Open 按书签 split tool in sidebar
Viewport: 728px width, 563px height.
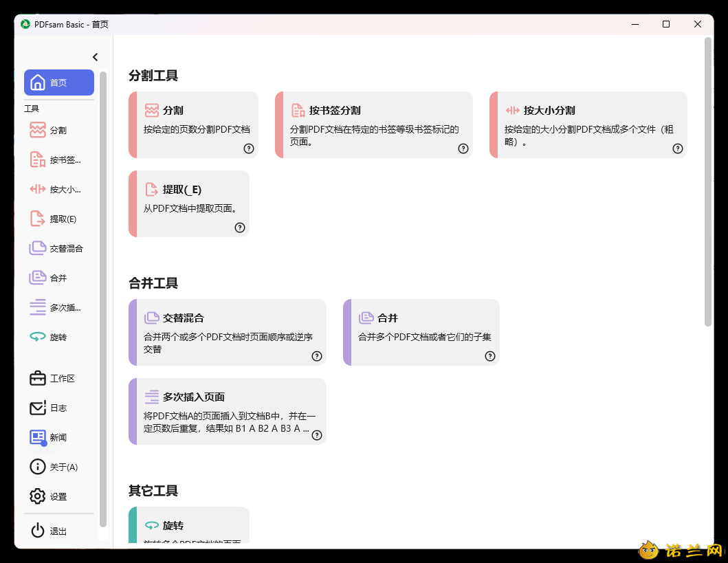tap(59, 160)
